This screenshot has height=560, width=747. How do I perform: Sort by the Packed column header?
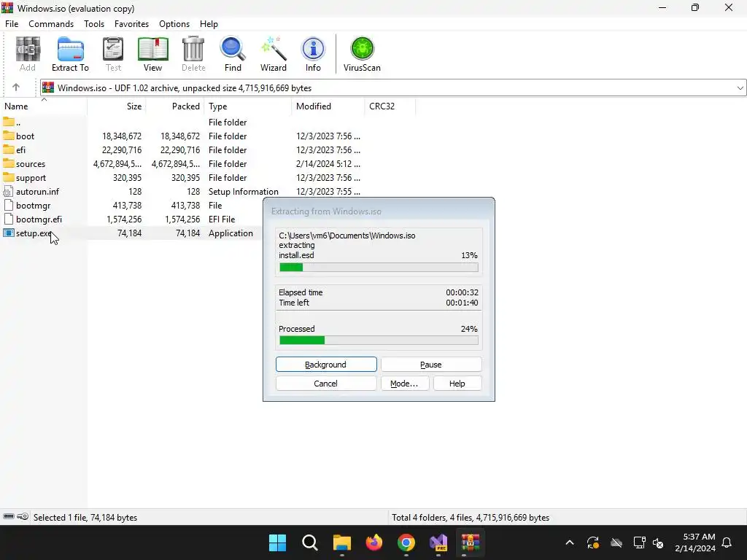[175, 106]
